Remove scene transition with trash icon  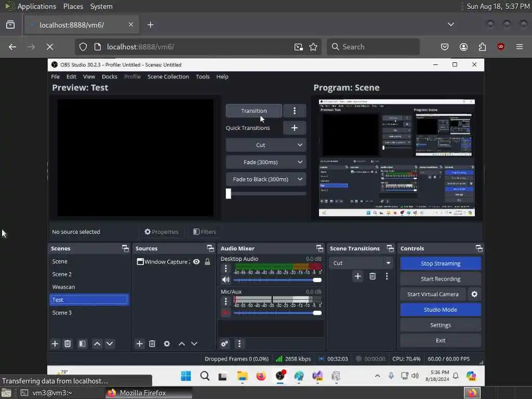click(x=372, y=276)
